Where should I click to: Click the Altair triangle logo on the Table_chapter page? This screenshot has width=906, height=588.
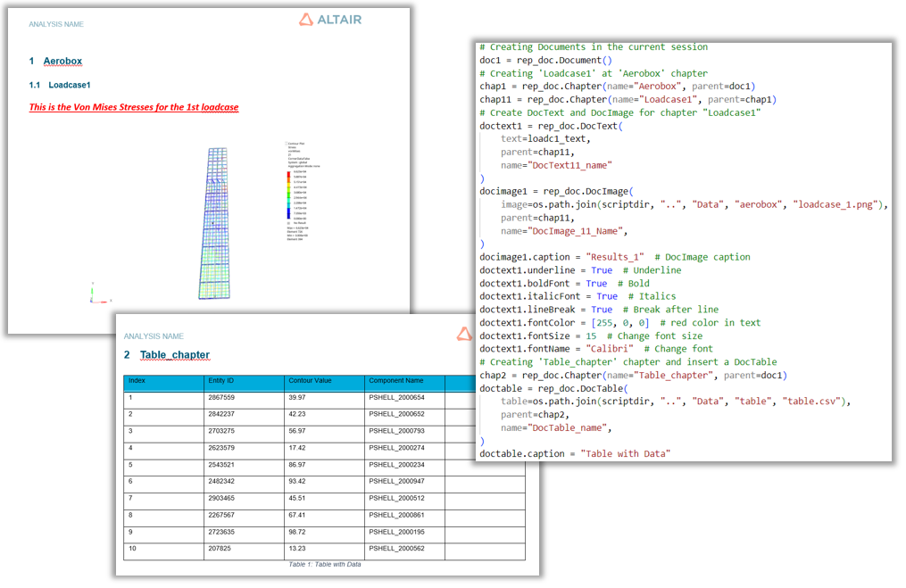click(464, 335)
